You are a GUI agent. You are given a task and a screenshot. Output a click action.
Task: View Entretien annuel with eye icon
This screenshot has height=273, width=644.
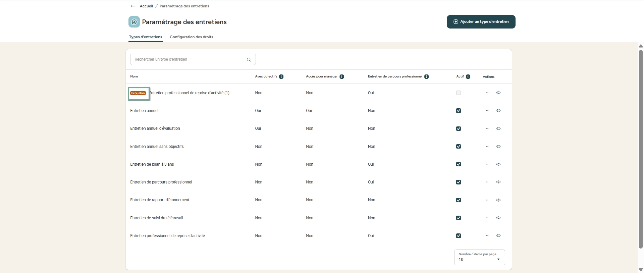(498, 111)
